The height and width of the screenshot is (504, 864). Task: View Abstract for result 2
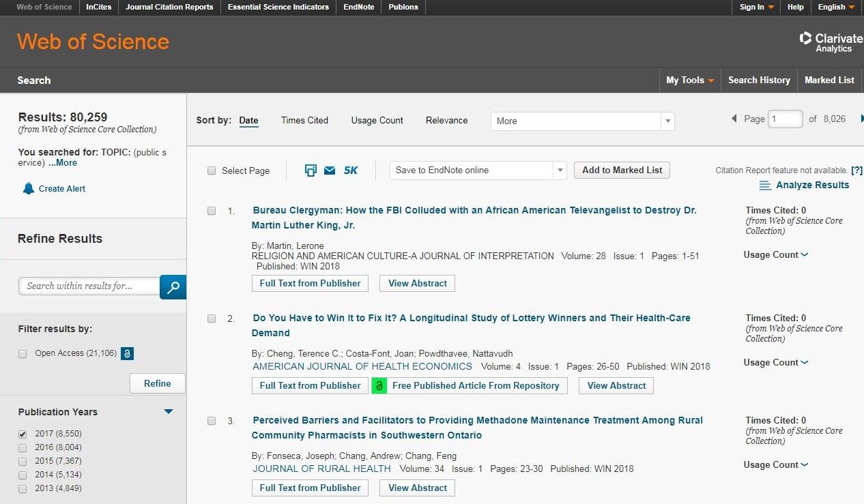616,386
